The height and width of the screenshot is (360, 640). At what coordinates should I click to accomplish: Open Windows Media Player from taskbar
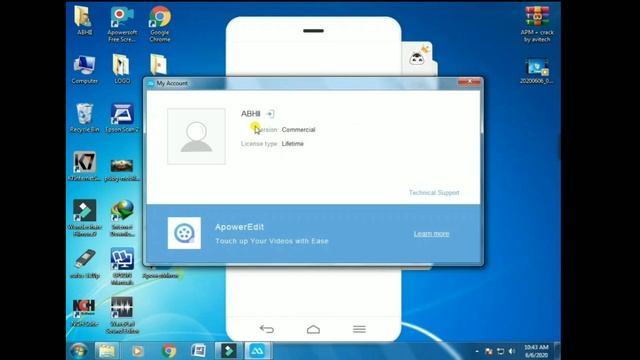coord(138,351)
